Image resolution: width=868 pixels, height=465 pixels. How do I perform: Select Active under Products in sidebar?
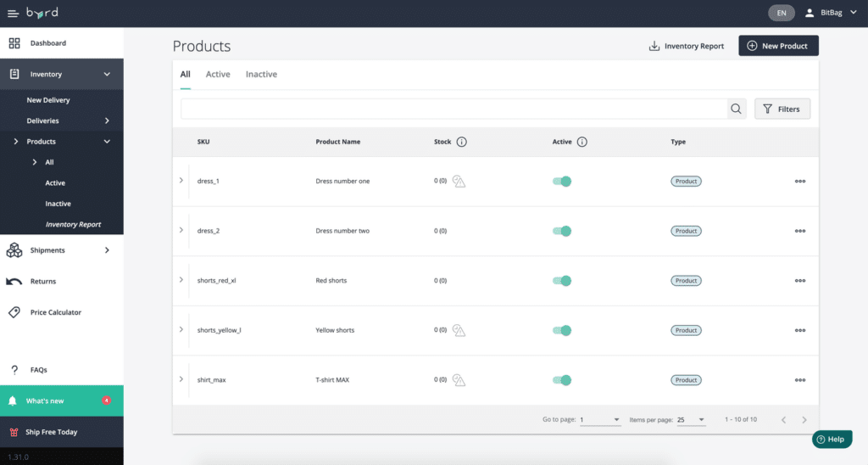pos(55,183)
